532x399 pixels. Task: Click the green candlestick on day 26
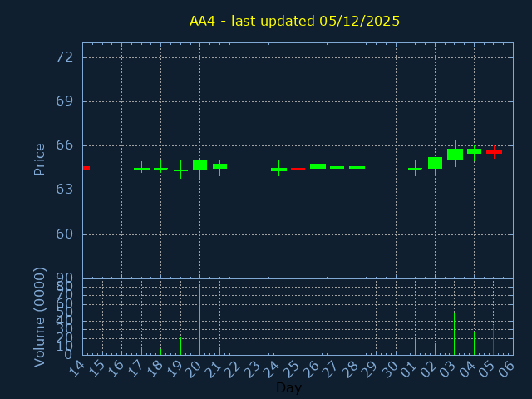(318, 166)
